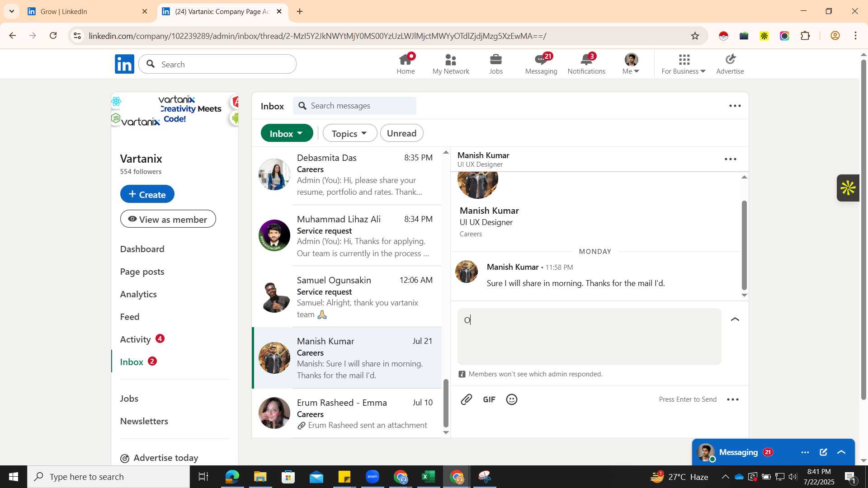
Task: Open Notifications bell icon
Action: pyautogui.click(x=586, y=64)
